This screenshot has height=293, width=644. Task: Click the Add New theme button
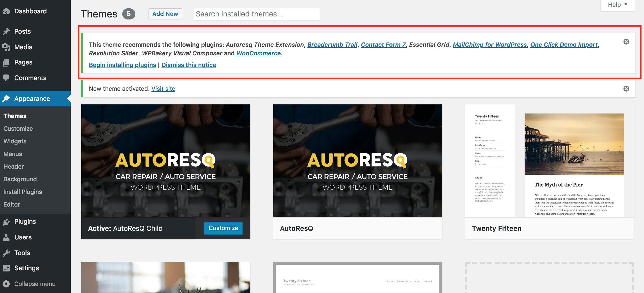[x=165, y=14]
